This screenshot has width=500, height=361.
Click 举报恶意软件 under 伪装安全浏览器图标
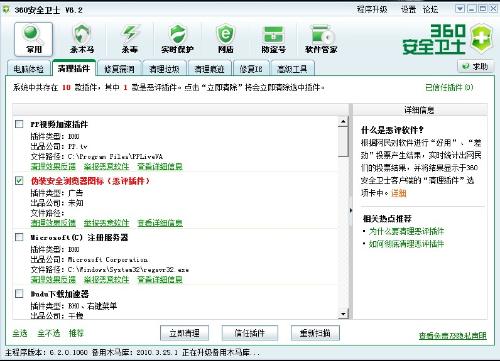pos(106,223)
